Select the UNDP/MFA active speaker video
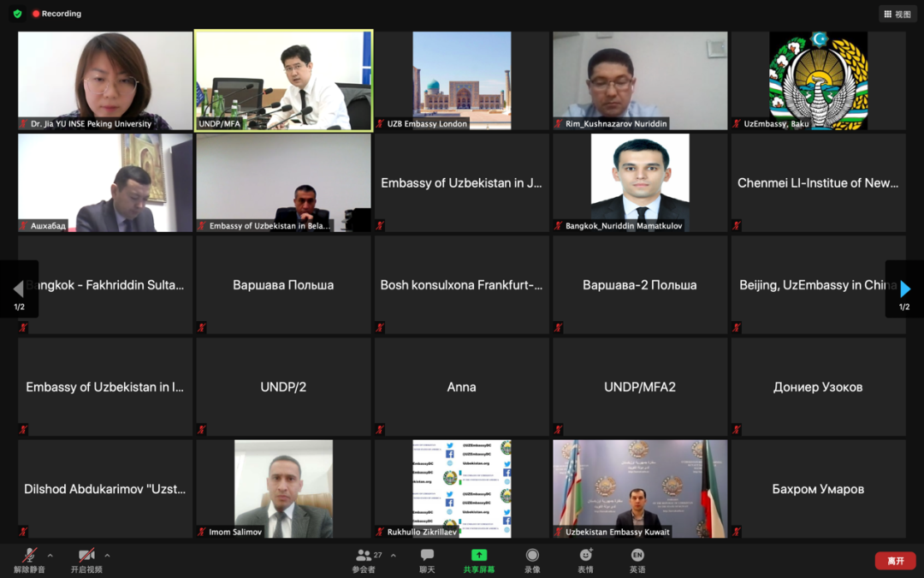The height and width of the screenshot is (578, 924). 283,80
